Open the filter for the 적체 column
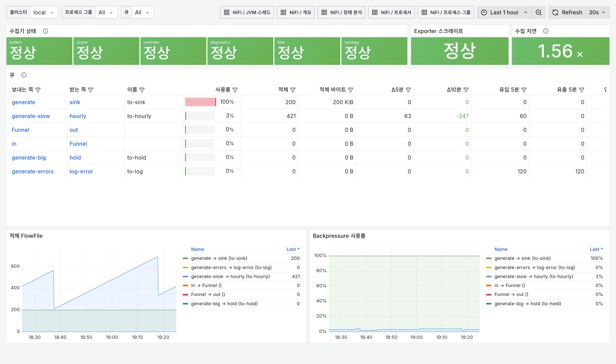The height and width of the screenshot is (364, 616). point(293,90)
